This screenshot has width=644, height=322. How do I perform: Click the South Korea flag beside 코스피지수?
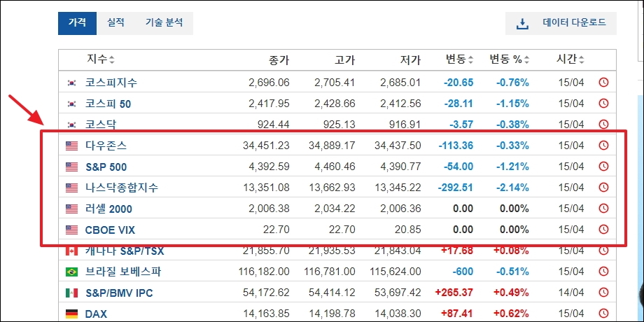(x=72, y=83)
